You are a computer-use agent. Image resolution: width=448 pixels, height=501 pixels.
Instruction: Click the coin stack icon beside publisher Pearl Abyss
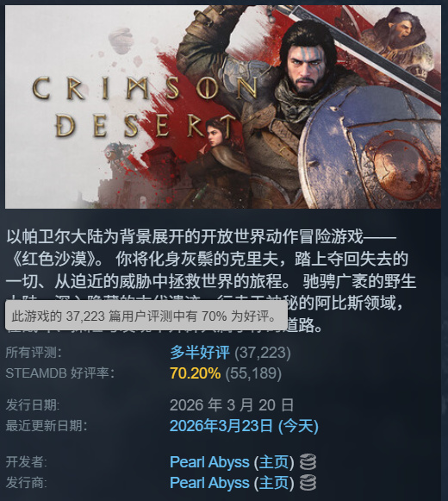coord(308,483)
